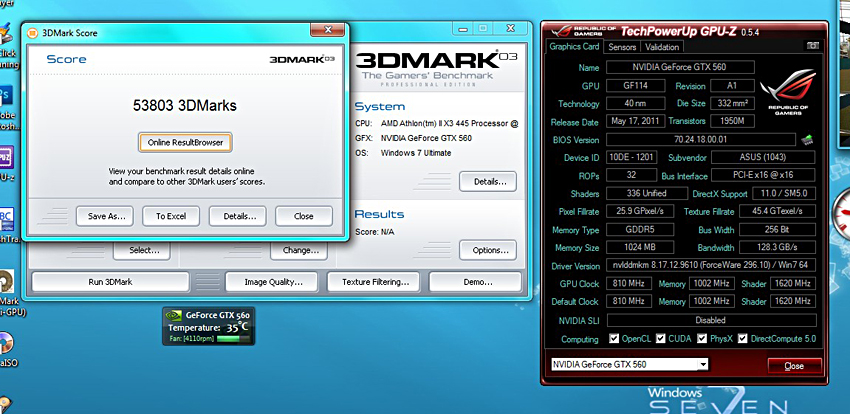Click the Texture Fillrate 45.4 GTexel/s field
Screen dimensions: 850x414
(x=777, y=211)
